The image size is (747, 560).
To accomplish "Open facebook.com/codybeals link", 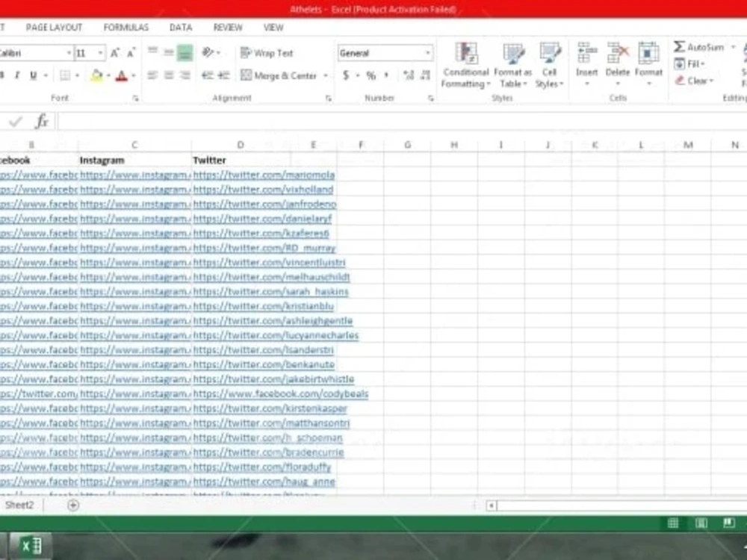I will tap(281, 393).
